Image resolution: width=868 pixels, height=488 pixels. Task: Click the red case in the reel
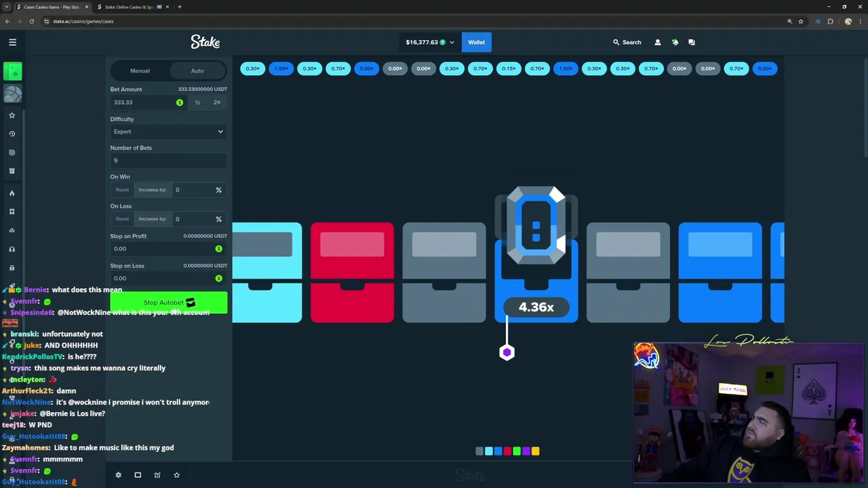coord(352,272)
